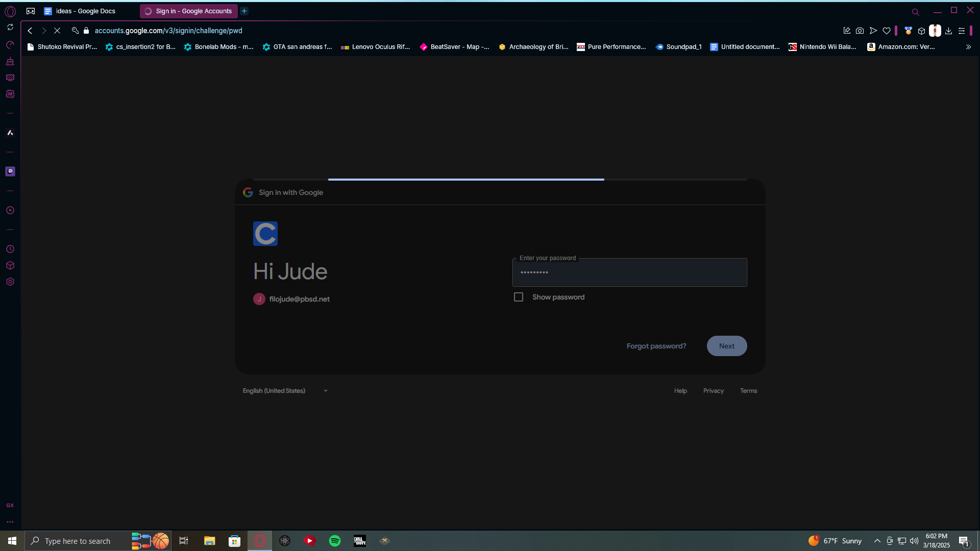Open the English (United States) language dropdown
This screenshot has height=551, width=980.
tap(285, 391)
